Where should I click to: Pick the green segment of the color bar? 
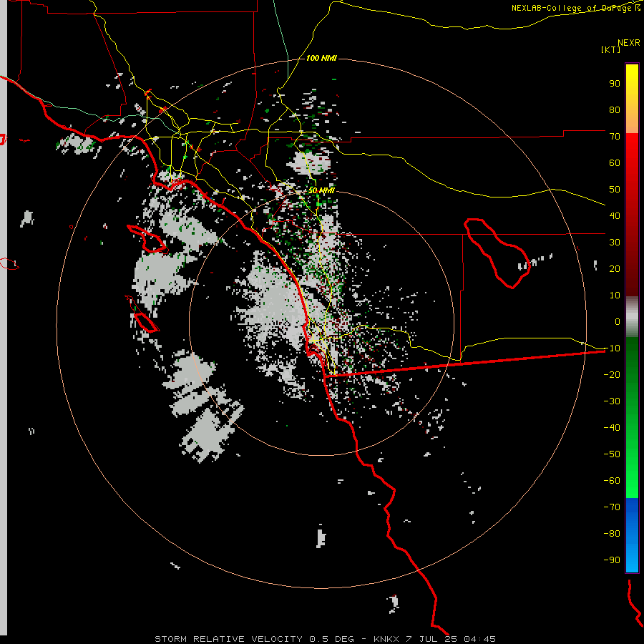(x=632, y=418)
